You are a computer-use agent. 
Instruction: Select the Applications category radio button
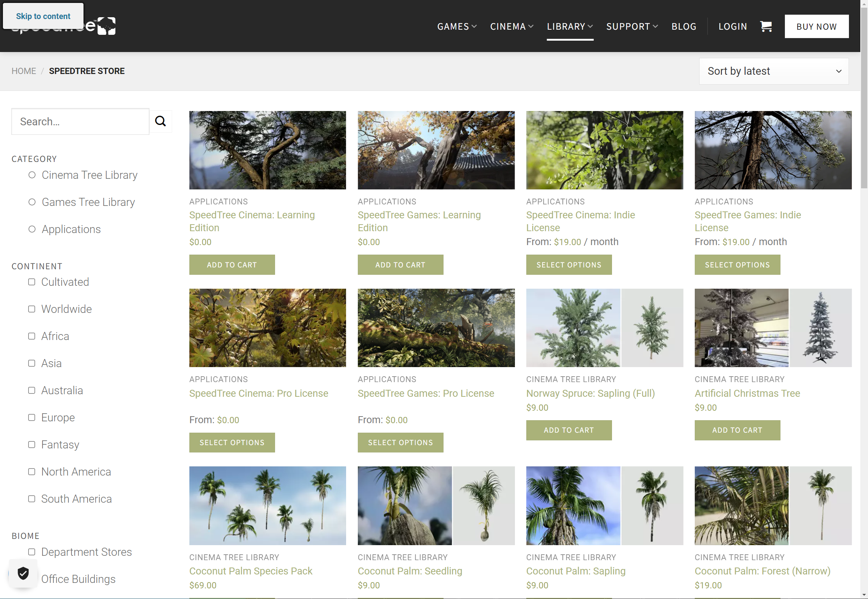(32, 229)
